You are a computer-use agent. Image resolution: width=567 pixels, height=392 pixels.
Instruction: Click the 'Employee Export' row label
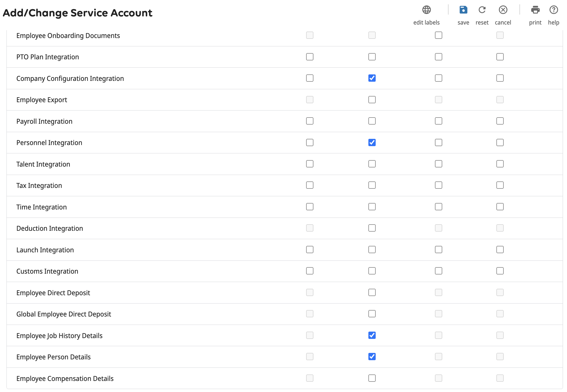click(42, 100)
